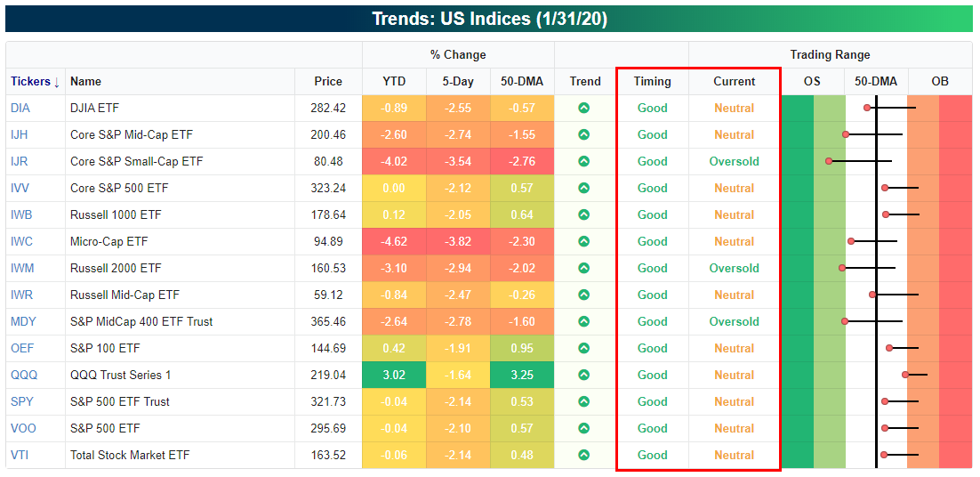This screenshot has height=477, width=980.
Task: Sort by the 5-Day column header
Action: [x=458, y=81]
